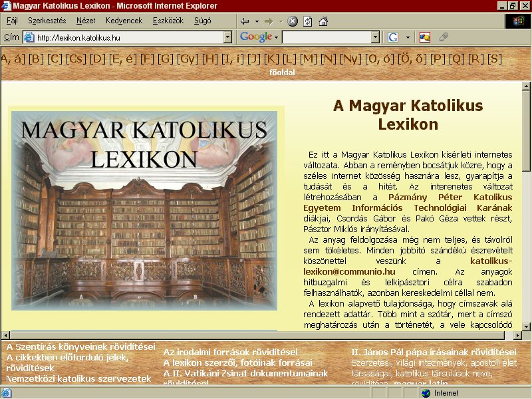Click the vertical scrollbar down arrow
Image resolution: width=532 pixels, height=399 pixels.
(526, 327)
